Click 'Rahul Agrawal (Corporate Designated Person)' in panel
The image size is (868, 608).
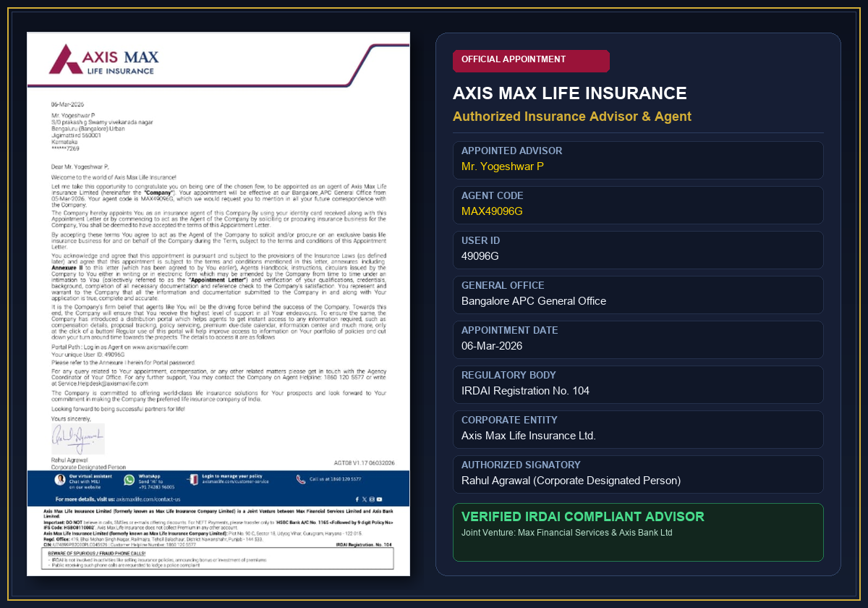coord(571,481)
